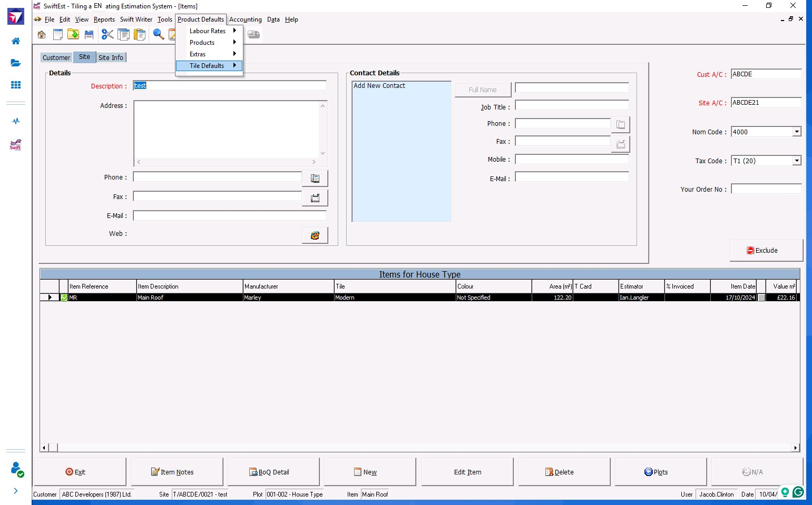Open the web browser icon beside Web
812x505 pixels.
pyautogui.click(x=315, y=235)
